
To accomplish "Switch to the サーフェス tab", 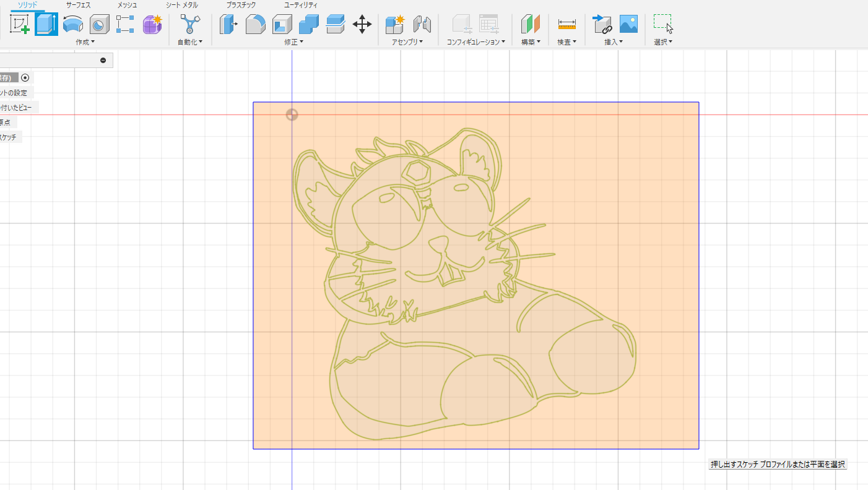I will click(78, 5).
